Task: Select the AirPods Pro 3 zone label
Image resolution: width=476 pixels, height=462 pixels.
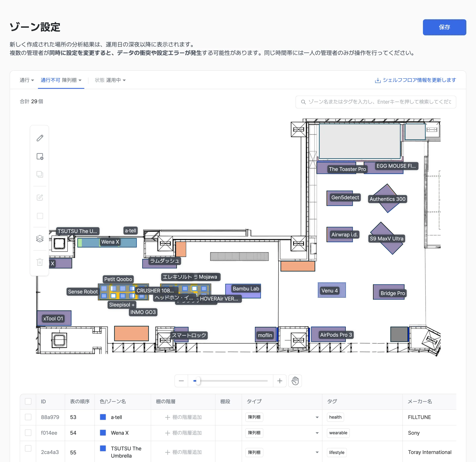Action: click(x=336, y=335)
